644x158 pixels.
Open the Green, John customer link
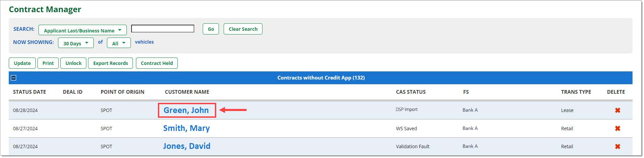pyautogui.click(x=186, y=110)
